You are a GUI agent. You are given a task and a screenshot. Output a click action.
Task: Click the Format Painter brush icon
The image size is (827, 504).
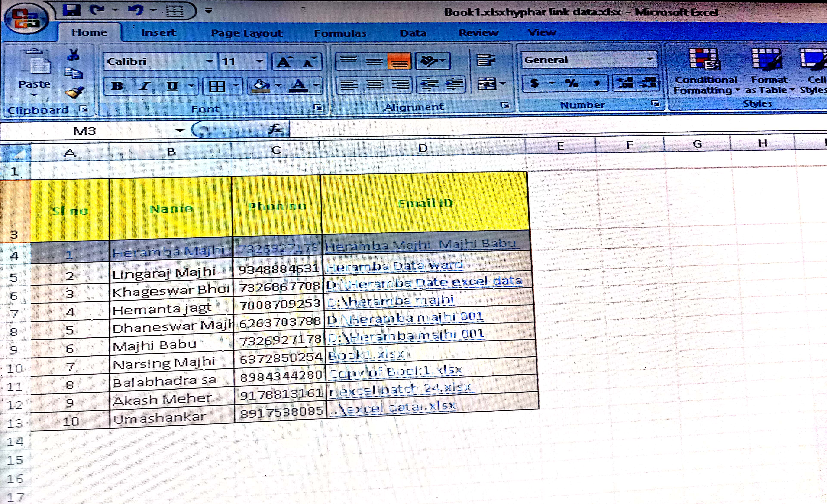pos(74,92)
